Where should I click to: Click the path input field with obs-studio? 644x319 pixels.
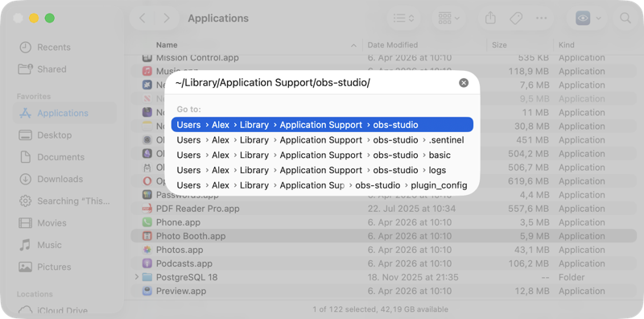(x=314, y=83)
